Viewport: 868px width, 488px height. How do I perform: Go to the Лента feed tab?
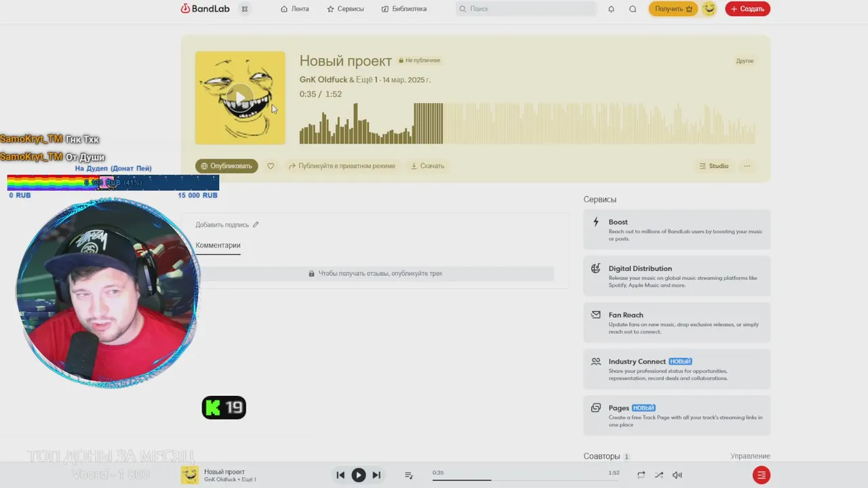(295, 9)
